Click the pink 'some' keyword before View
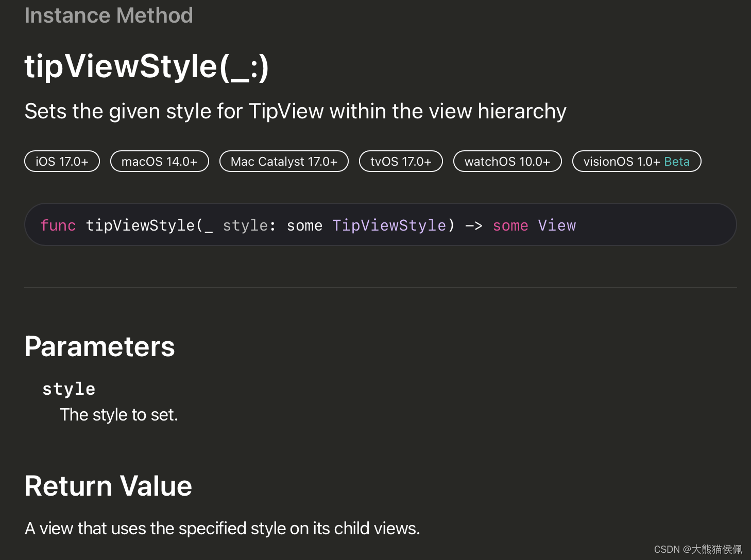 coord(510,225)
